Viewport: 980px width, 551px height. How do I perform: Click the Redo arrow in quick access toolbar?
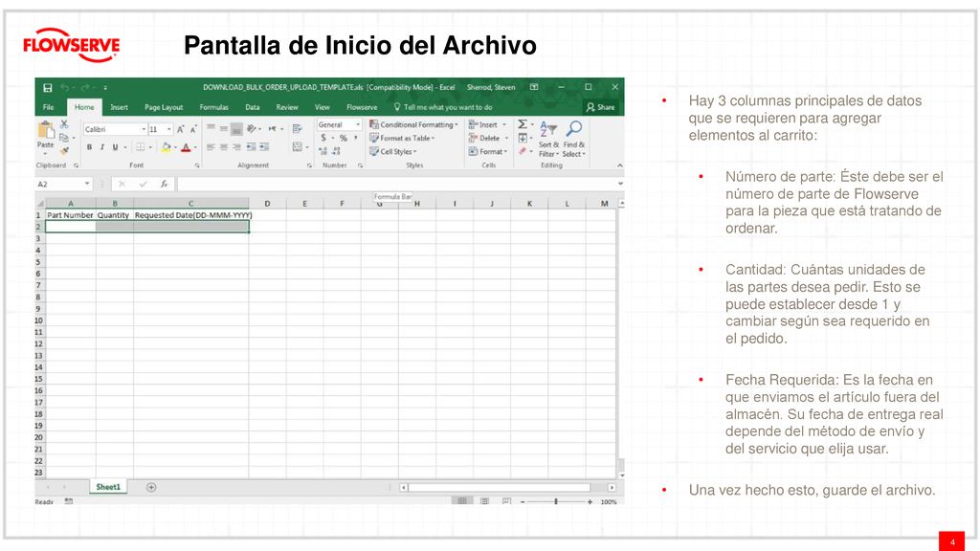pos(85,87)
